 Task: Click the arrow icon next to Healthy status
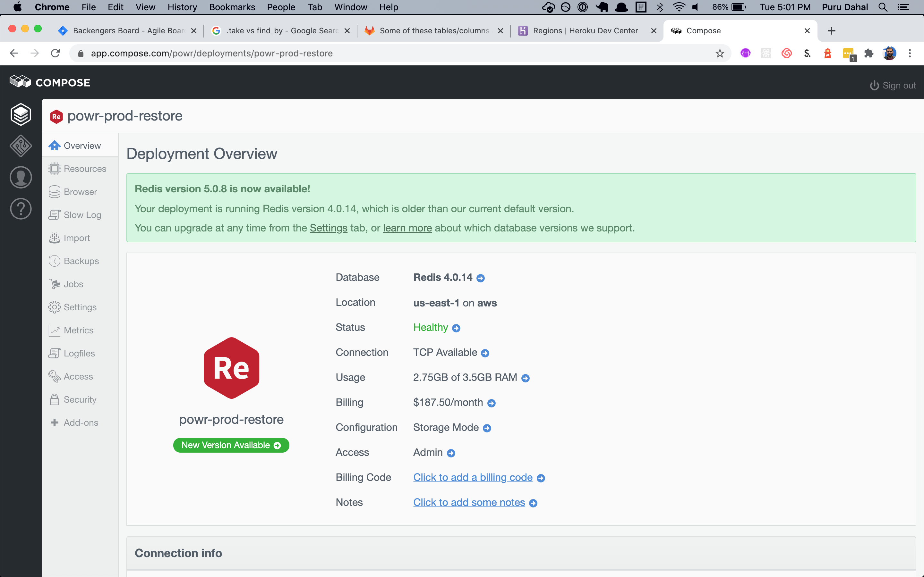pyautogui.click(x=456, y=328)
